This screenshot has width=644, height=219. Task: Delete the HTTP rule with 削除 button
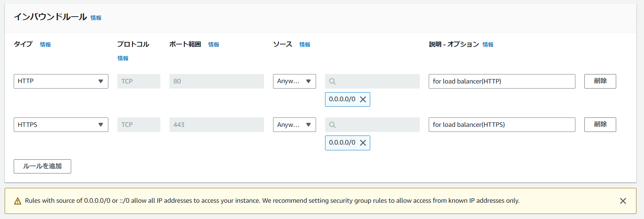coord(600,81)
